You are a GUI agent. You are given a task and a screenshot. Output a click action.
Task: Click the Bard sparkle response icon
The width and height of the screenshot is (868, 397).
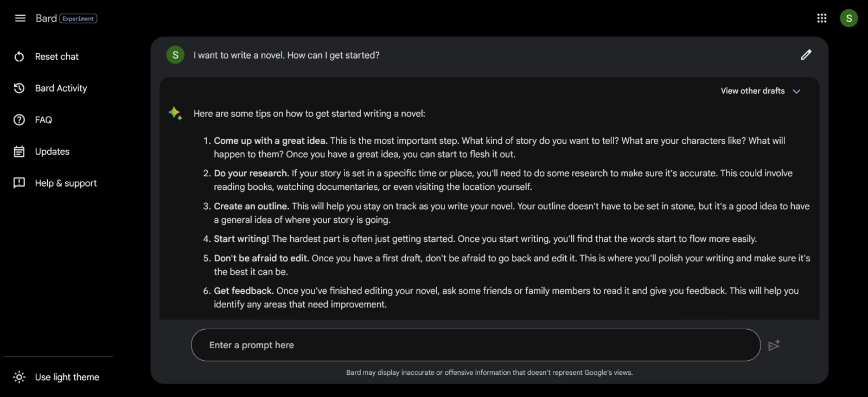tap(175, 113)
